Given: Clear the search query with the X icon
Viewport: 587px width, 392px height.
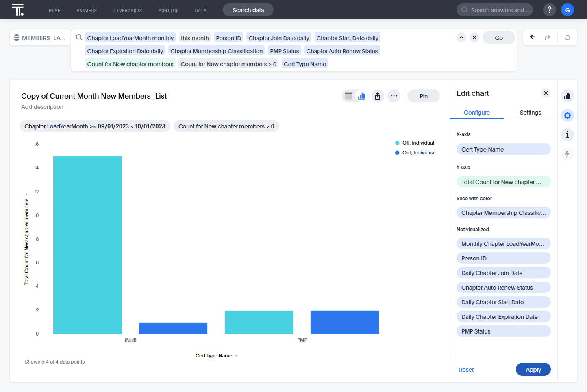Looking at the screenshot, I should coord(474,37).
